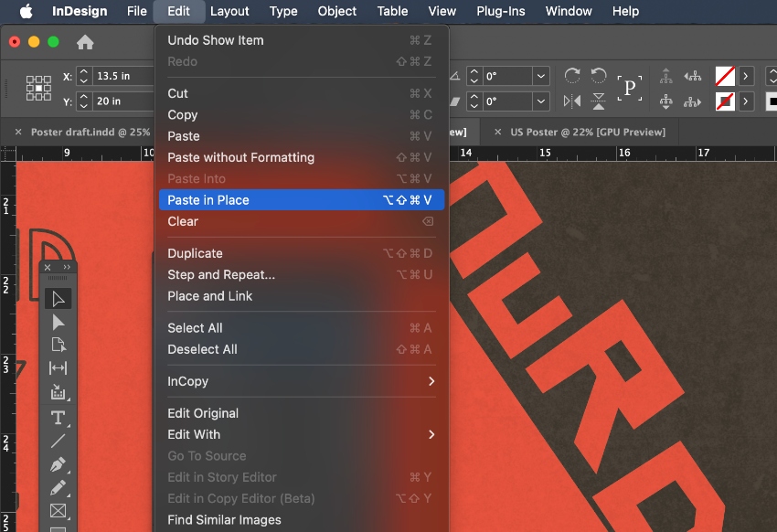
Task: Open the InCopy submenu
Action: pyautogui.click(x=302, y=381)
